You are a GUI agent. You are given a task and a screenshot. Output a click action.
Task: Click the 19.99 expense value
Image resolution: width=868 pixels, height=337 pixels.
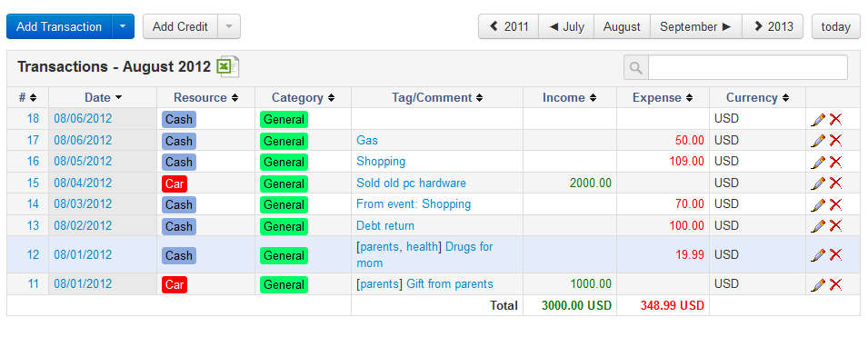pyautogui.click(x=690, y=254)
